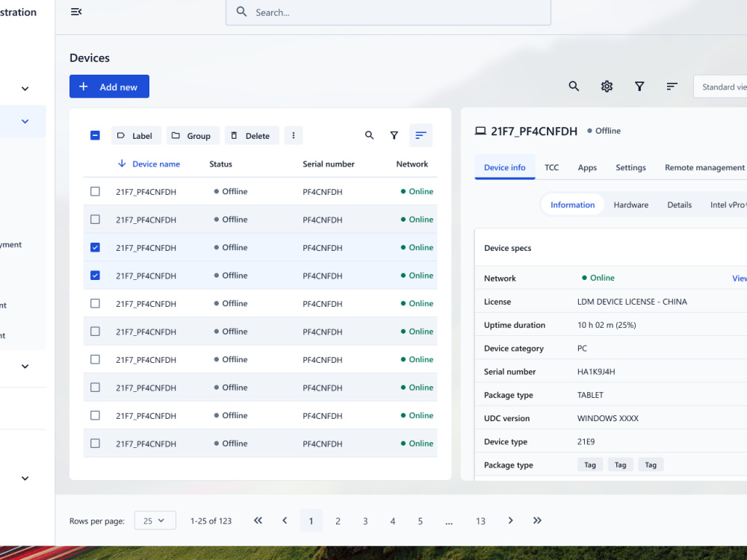Screen dimensions: 747x560
Task: Go to page 2
Action: pos(338,521)
